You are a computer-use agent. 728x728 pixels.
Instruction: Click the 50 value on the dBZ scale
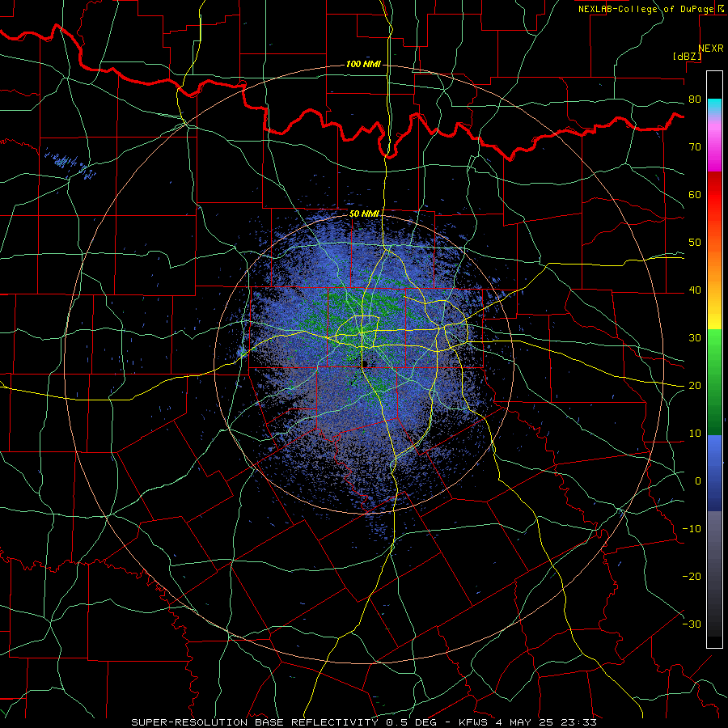click(x=695, y=243)
